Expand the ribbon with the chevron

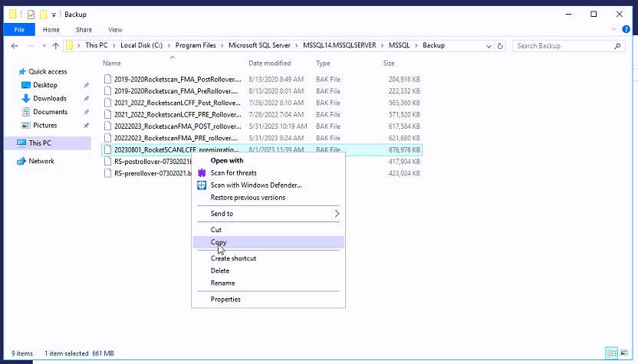point(613,29)
